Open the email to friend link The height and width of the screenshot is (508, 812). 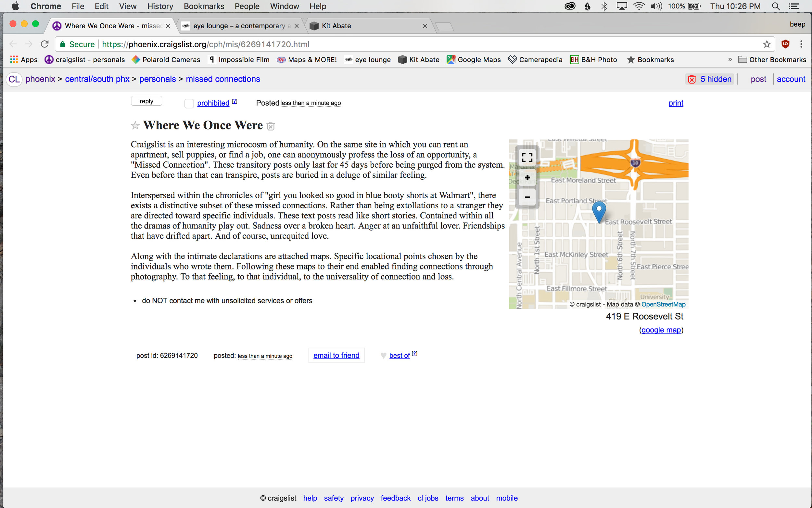point(336,356)
